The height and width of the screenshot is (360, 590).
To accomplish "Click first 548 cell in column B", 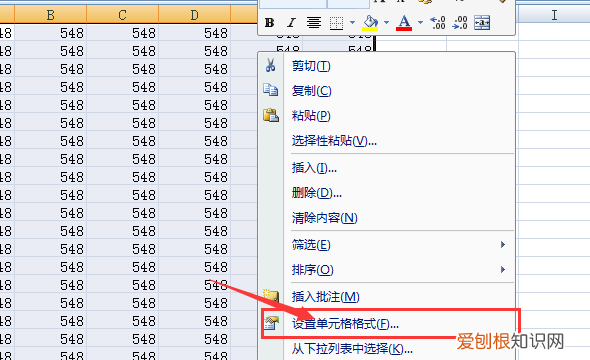I will click(50, 33).
